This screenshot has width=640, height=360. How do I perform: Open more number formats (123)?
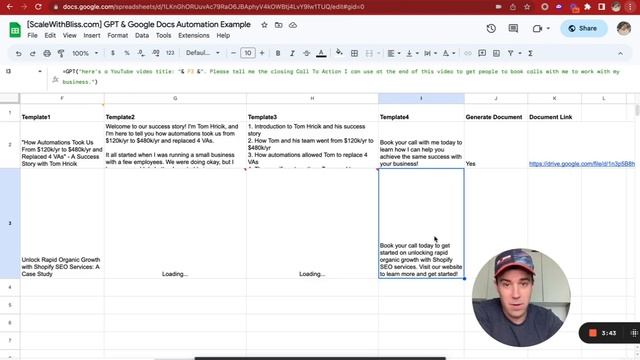coord(170,53)
